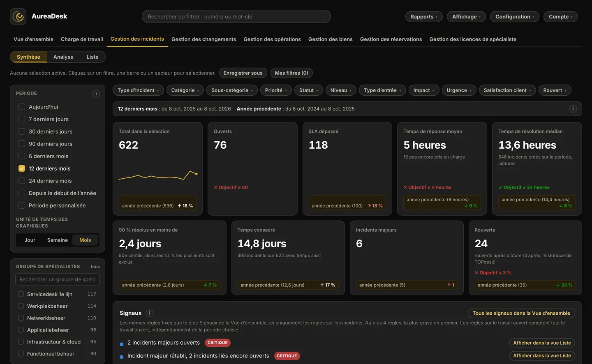
Task: Navigate to Charge de travail
Action: (x=82, y=39)
